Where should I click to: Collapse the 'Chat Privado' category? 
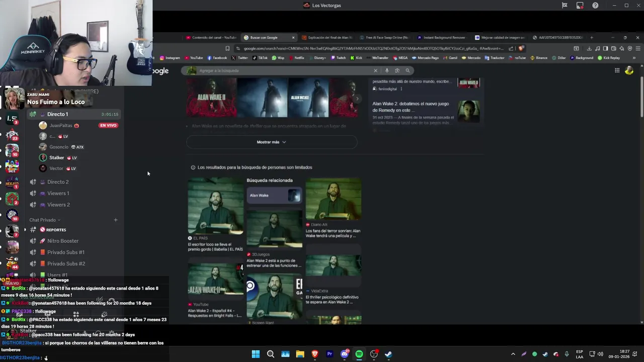[45, 220]
